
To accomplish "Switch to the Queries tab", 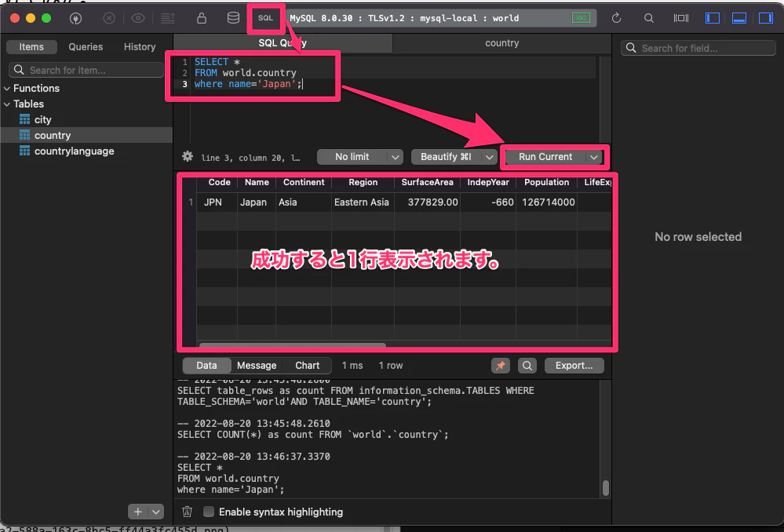I will 86,47.
